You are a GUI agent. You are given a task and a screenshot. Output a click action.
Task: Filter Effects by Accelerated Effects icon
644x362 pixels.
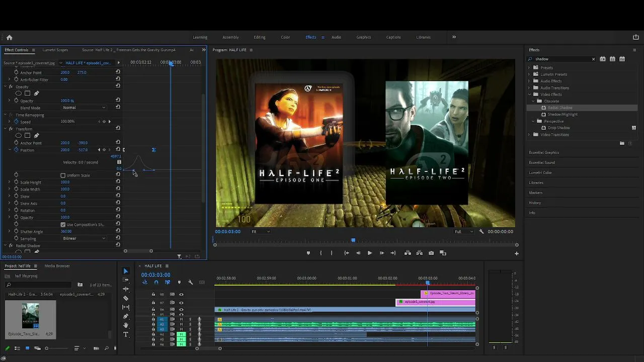[603, 59]
